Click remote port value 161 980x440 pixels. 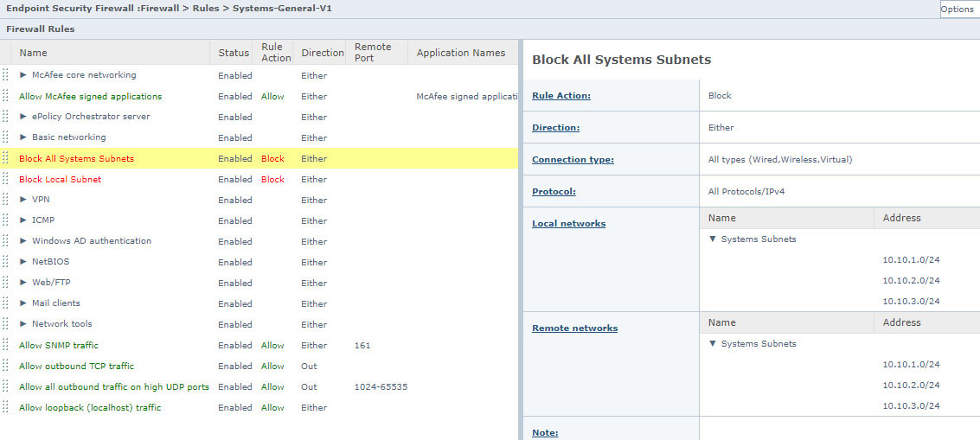coord(362,345)
